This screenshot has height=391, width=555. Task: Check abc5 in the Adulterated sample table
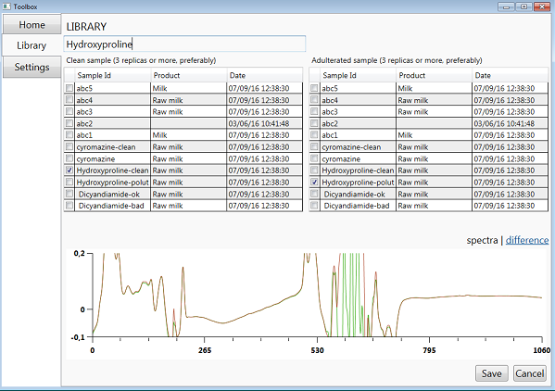coord(314,88)
